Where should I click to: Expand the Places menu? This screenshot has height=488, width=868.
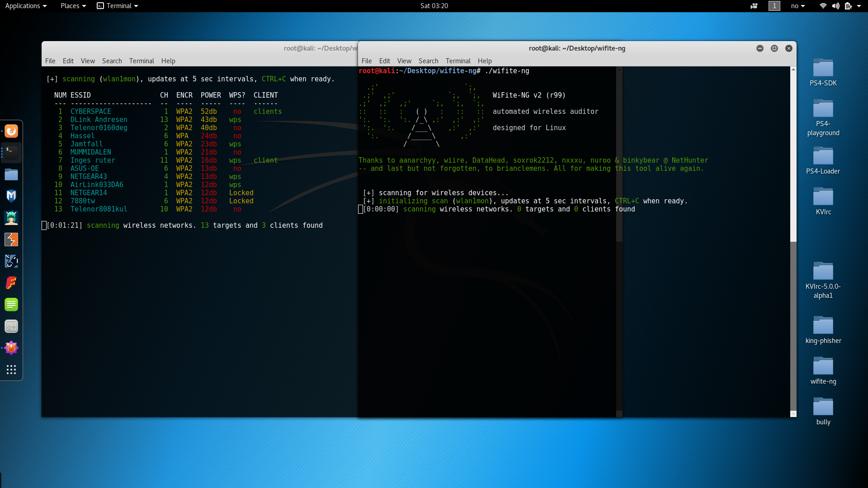click(73, 6)
